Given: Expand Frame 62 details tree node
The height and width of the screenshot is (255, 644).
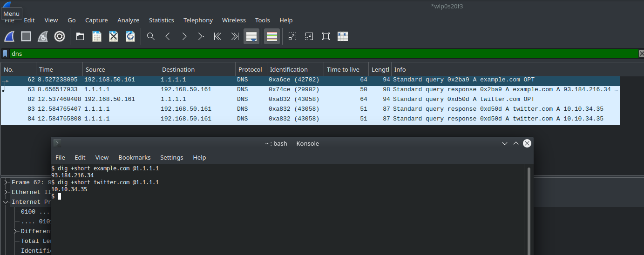Looking at the screenshot, I should click(6, 182).
